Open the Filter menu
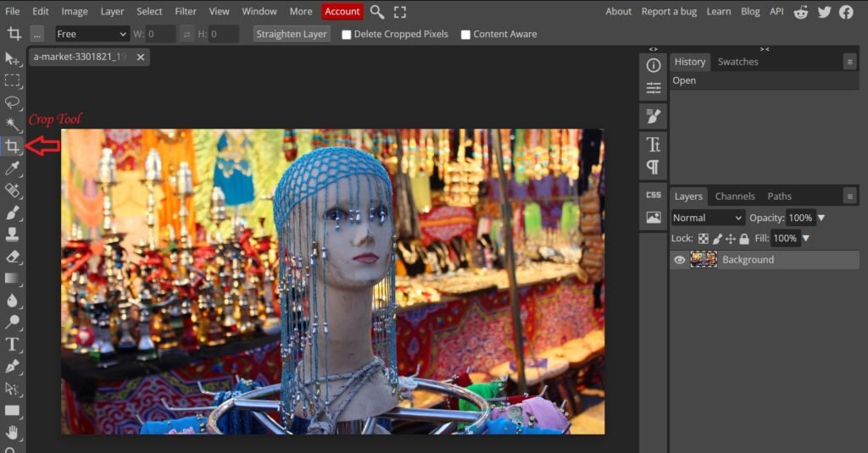Viewport: 868px width, 453px height. pyautogui.click(x=186, y=12)
